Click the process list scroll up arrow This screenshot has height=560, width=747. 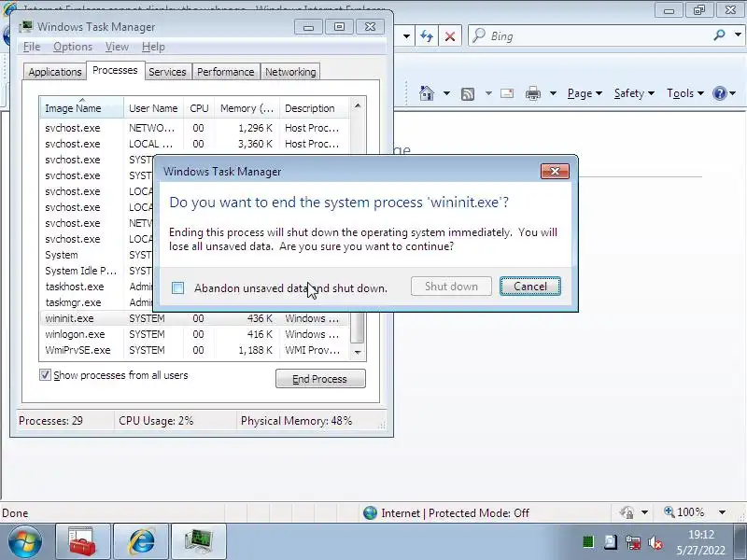(x=358, y=105)
